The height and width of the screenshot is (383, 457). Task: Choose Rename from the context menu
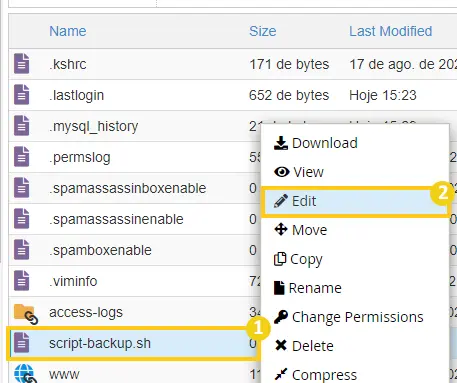pyautogui.click(x=355, y=288)
